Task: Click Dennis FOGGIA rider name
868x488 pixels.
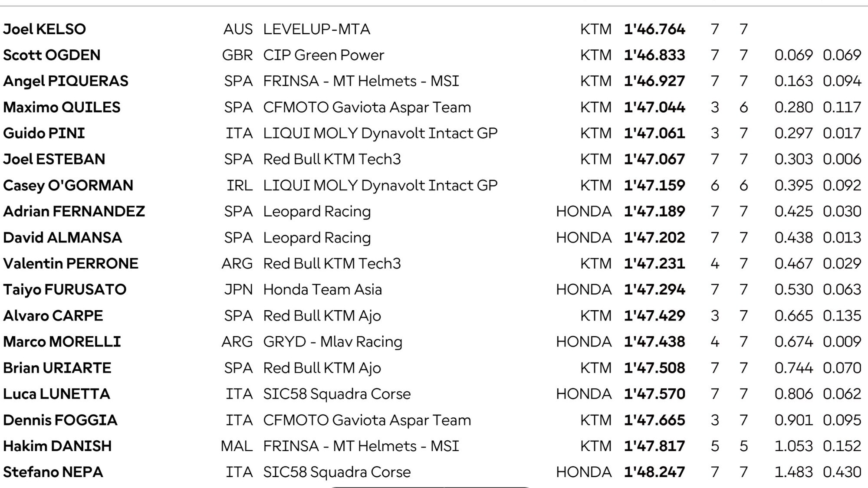Action: (x=60, y=420)
